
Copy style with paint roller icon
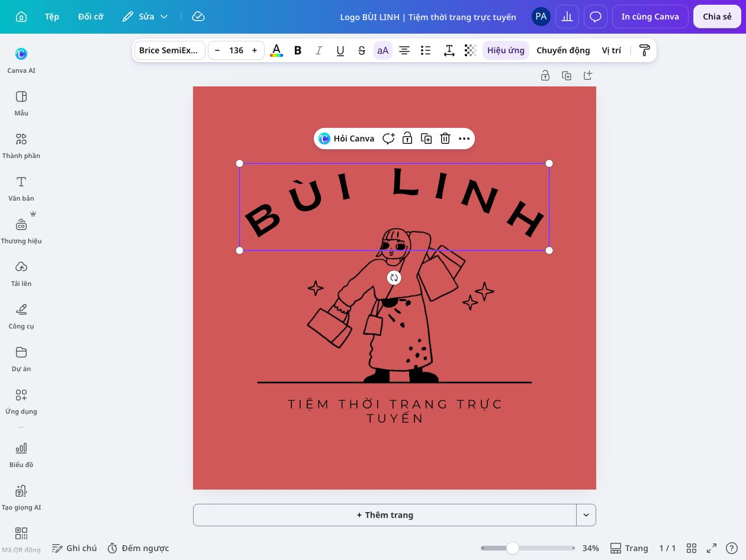[645, 50]
